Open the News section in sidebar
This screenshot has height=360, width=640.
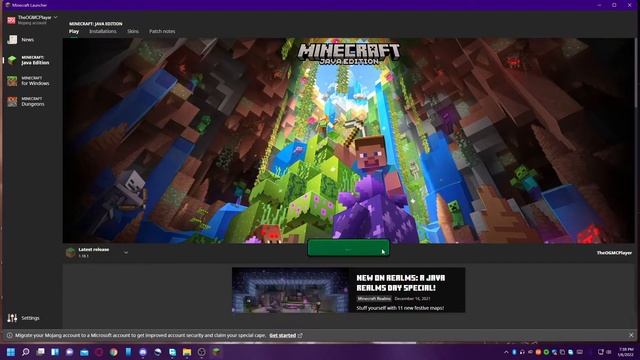27,40
